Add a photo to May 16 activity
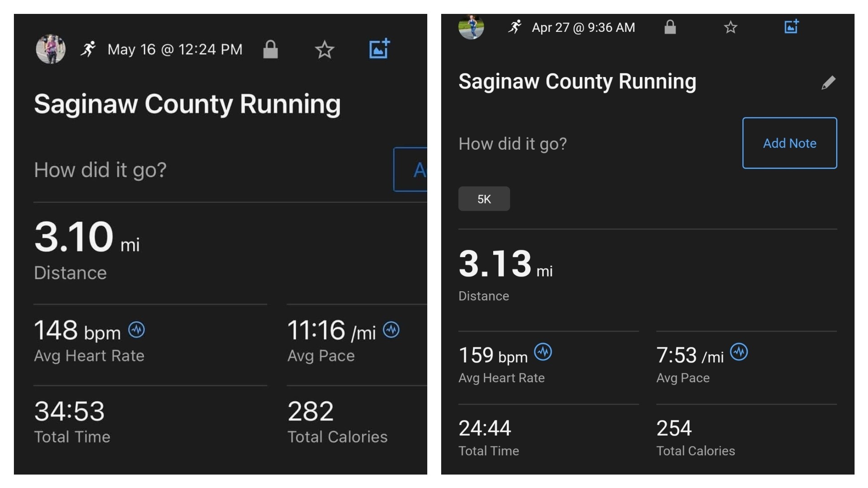868x488 pixels. click(379, 48)
